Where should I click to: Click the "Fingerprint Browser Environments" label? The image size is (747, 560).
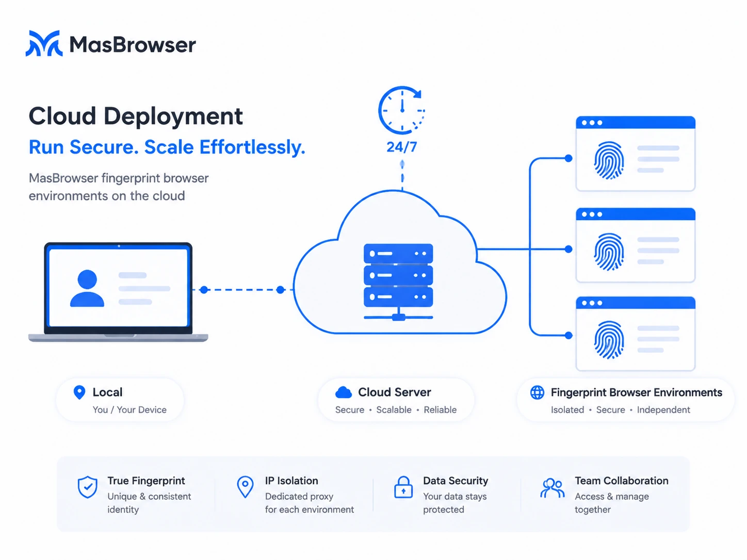pyautogui.click(x=637, y=392)
